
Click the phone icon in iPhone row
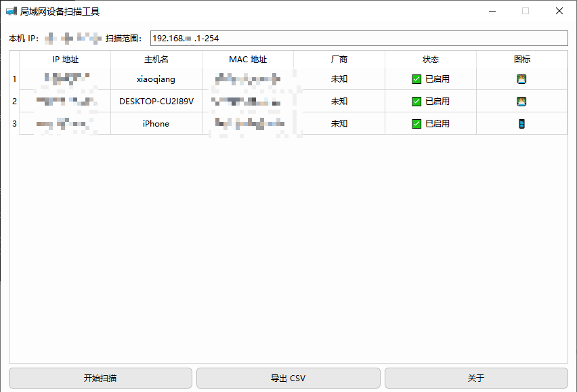tap(521, 124)
